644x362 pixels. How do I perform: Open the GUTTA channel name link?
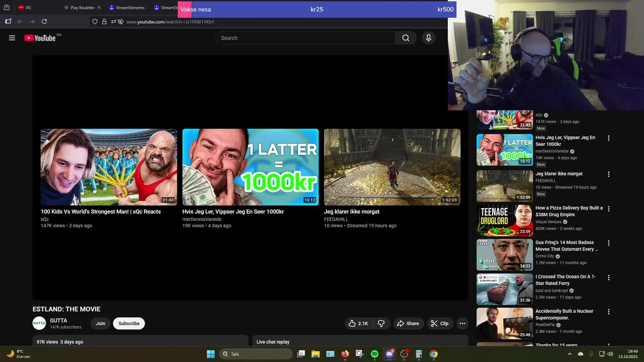(58, 320)
